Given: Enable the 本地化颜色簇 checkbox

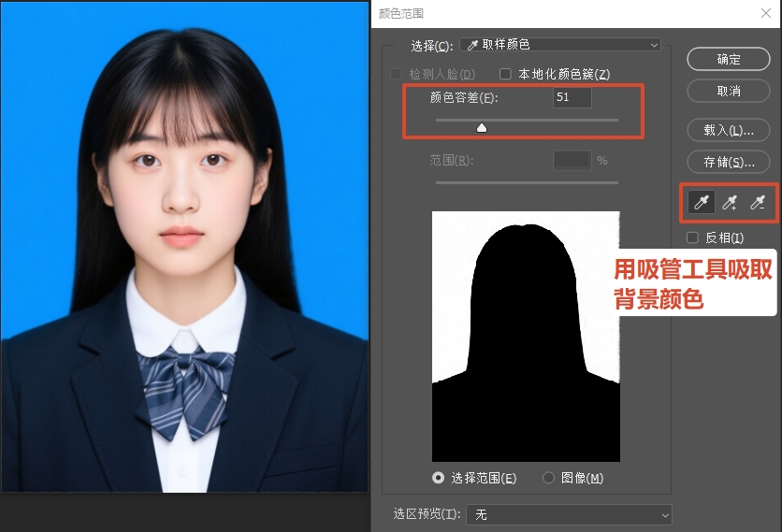Looking at the screenshot, I should click(x=505, y=74).
